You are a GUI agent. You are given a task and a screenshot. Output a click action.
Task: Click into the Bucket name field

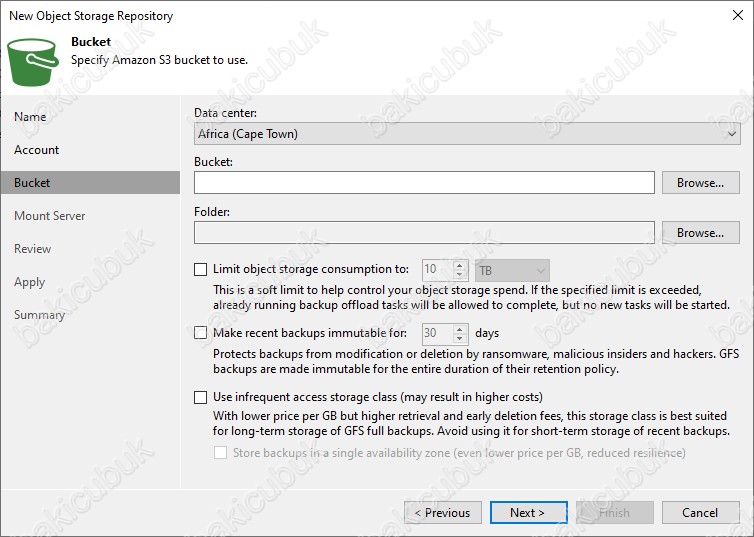(x=424, y=183)
